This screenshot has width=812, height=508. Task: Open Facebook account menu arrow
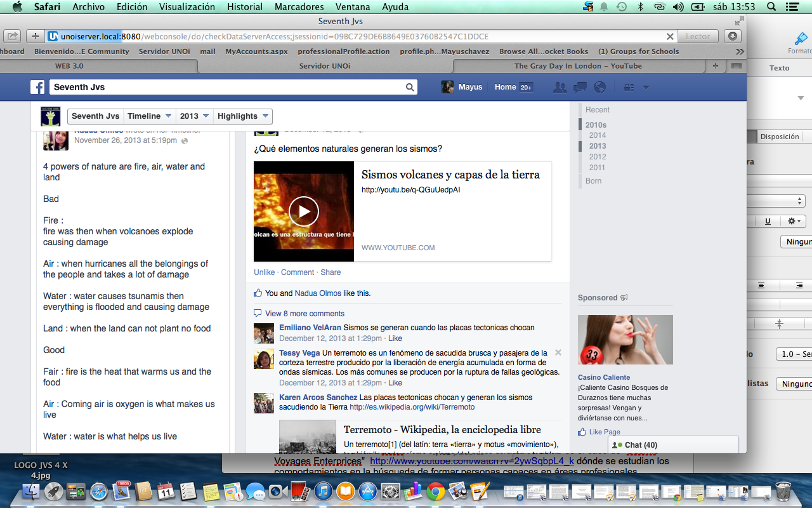click(x=646, y=88)
